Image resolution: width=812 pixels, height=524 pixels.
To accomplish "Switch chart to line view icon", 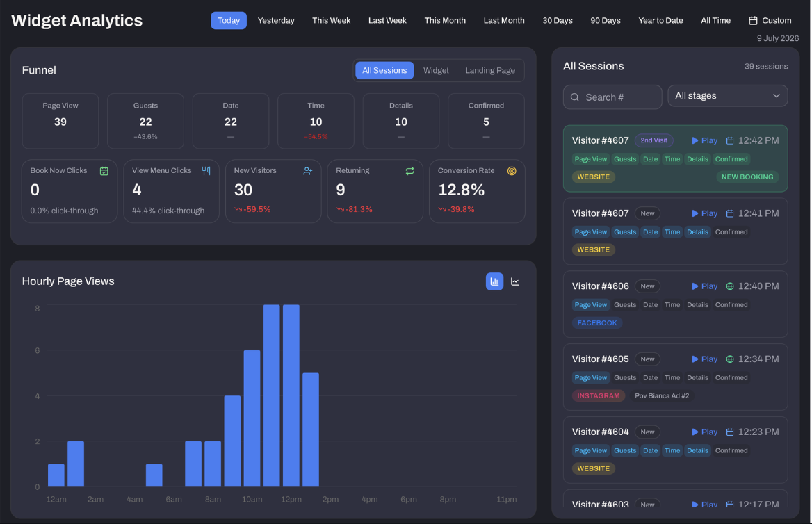I will point(514,281).
